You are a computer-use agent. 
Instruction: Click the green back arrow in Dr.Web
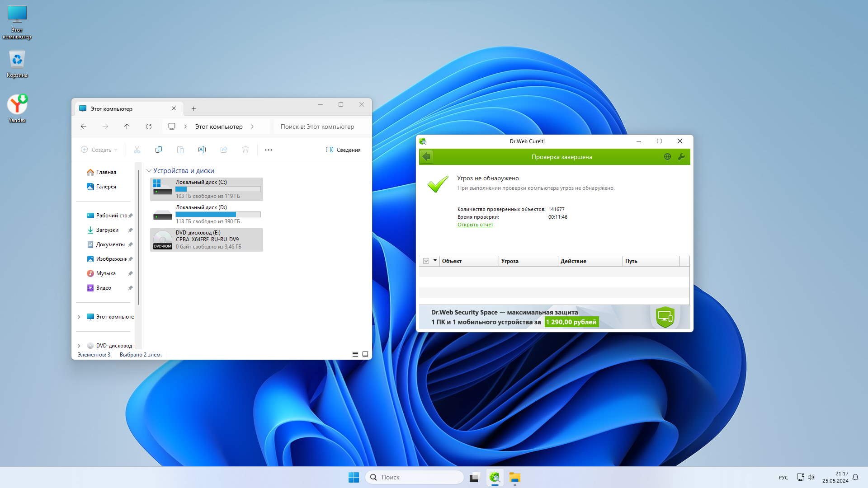426,157
